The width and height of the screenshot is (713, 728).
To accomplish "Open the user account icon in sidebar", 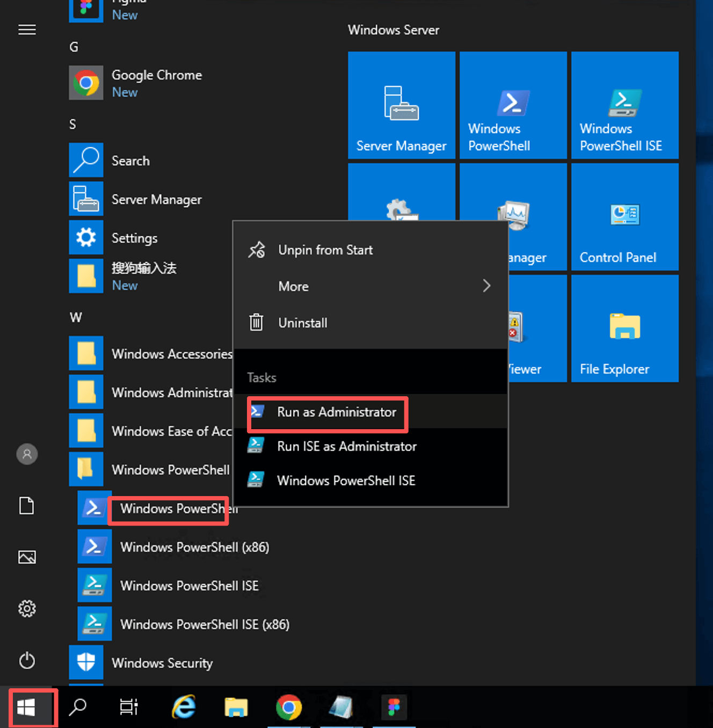I will click(27, 454).
